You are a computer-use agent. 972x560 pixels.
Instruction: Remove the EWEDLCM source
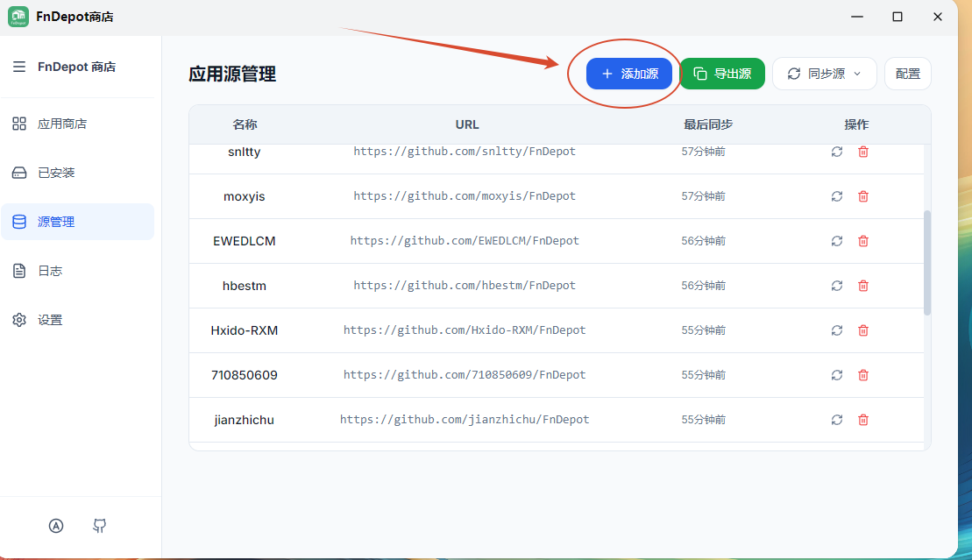(863, 241)
